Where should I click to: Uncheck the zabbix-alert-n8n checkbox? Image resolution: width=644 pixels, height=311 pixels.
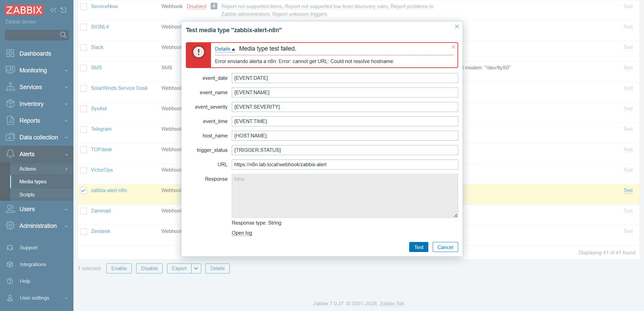84,191
